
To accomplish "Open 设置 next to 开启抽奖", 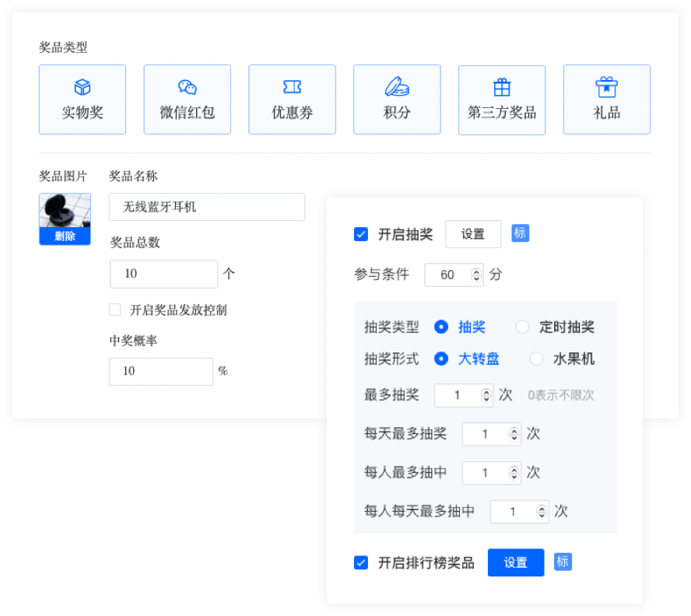I will coord(473,234).
